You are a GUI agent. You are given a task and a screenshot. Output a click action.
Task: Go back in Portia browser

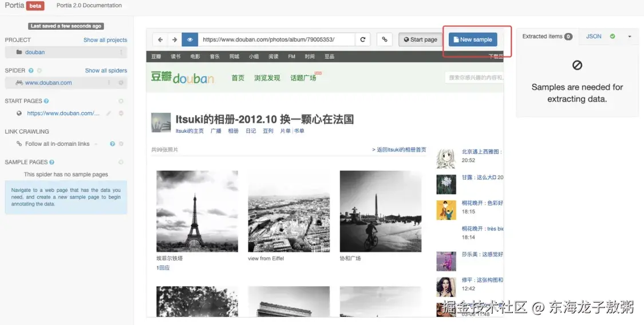pos(160,40)
